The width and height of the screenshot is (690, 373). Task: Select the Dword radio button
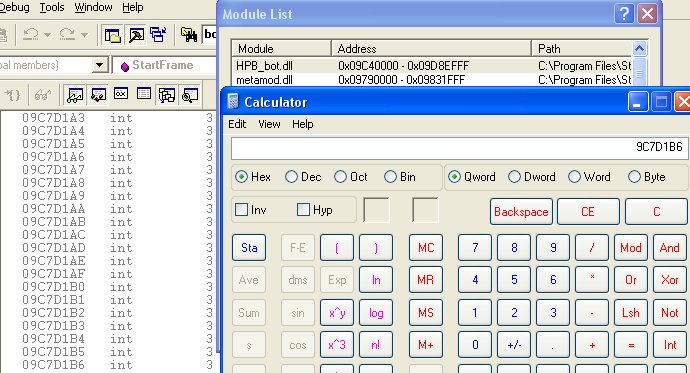point(514,177)
